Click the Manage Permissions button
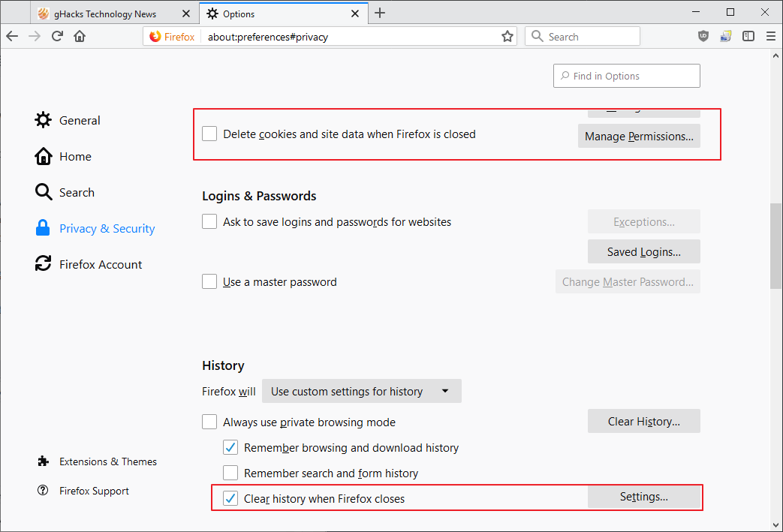The image size is (783, 532). 639,137
